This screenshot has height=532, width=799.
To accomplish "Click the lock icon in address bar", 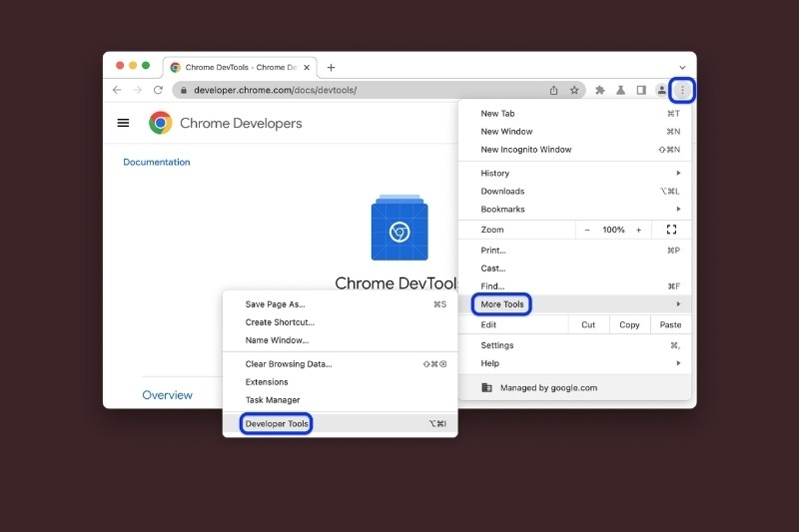I will [184, 90].
